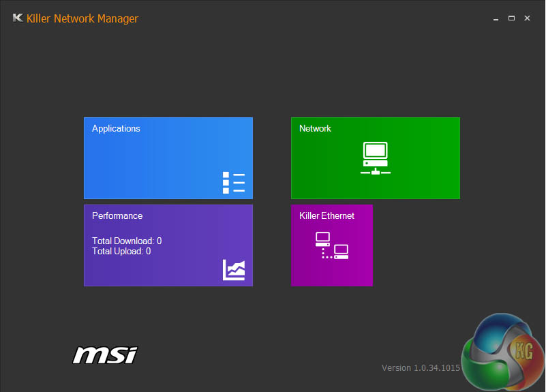Minimize the Killer Network Manager window

coord(496,18)
